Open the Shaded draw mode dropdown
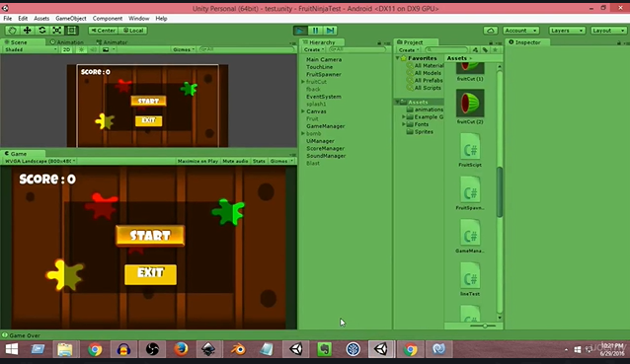Screen dimensions: 630x364 [31, 49]
